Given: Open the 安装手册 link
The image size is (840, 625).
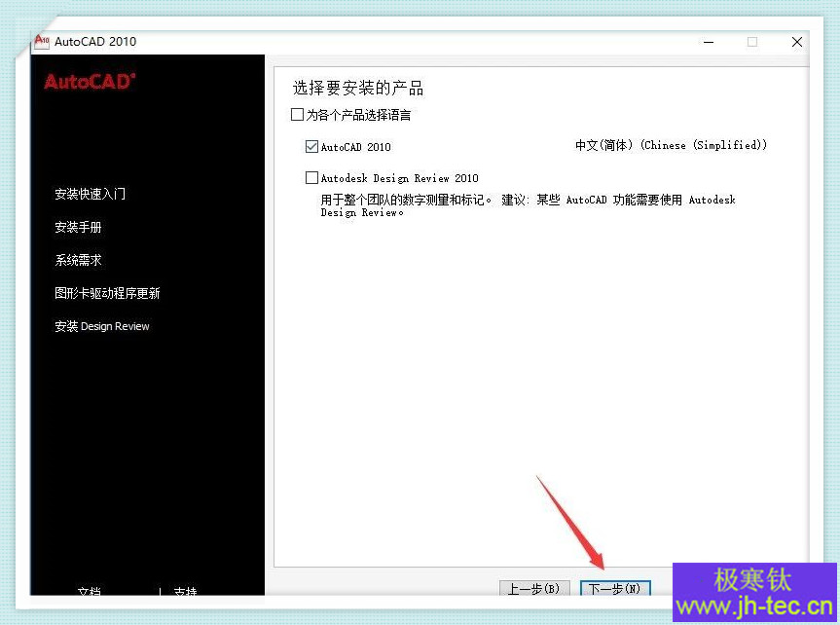Looking at the screenshot, I should tap(78, 227).
